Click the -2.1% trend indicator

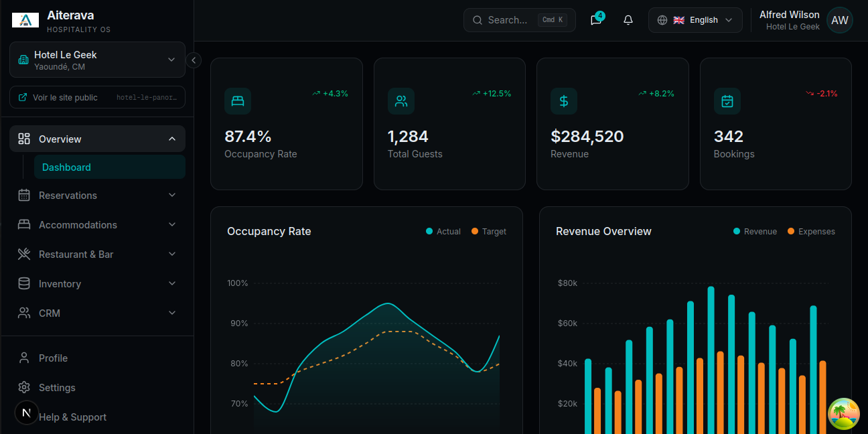[822, 94]
